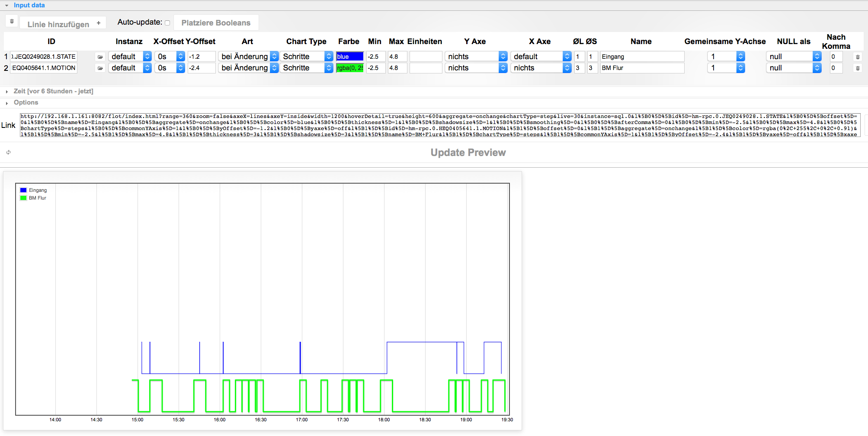The width and height of the screenshot is (868, 436).
Task: Open Chart Type dropdown for BM Flur row
Action: [306, 68]
